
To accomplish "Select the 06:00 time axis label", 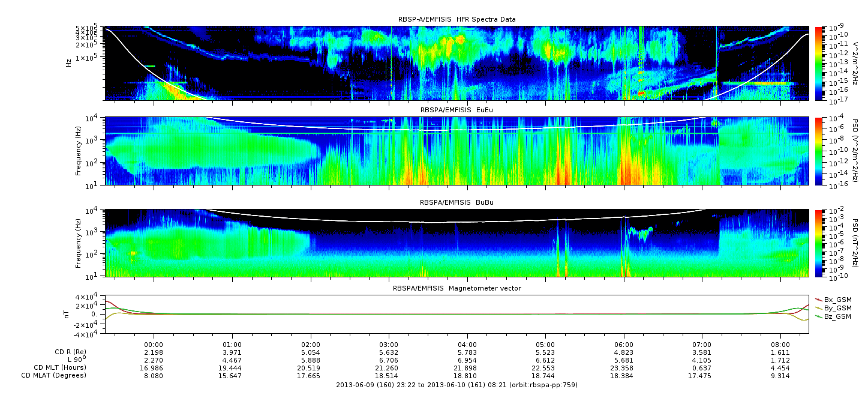I will coord(624,345).
